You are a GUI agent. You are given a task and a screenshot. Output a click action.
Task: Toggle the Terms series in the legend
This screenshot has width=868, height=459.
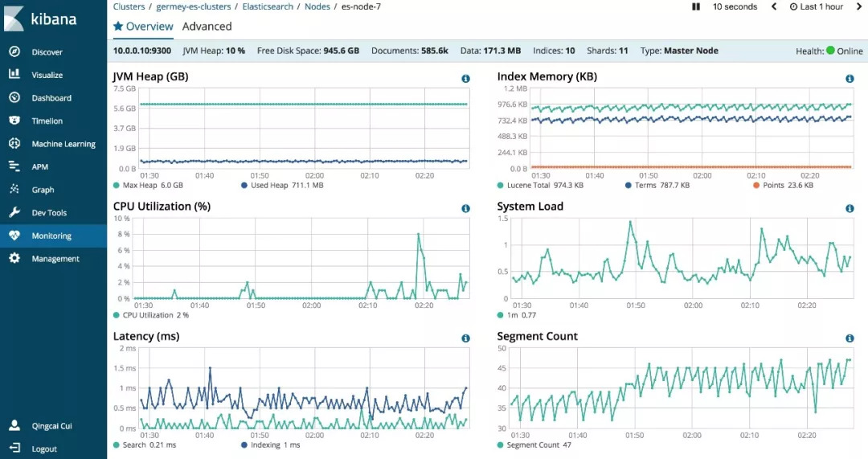pos(657,185)
